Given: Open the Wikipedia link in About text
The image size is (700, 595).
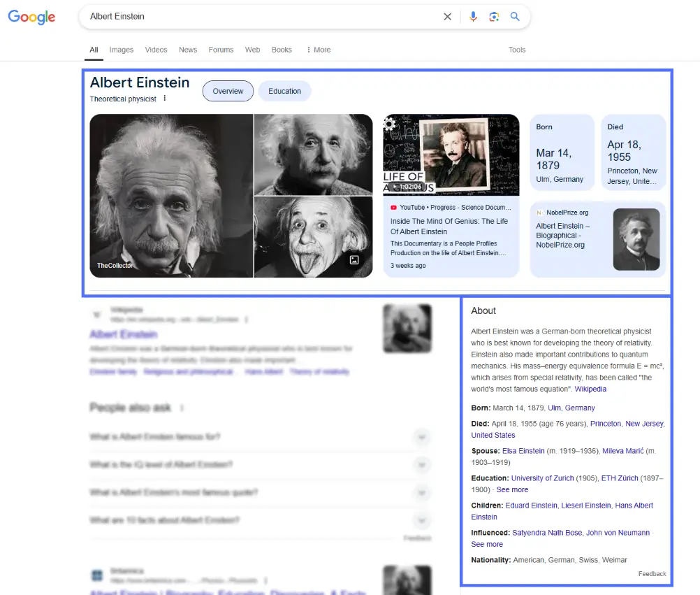Looking at the screenshot, I should click(590, 389).
